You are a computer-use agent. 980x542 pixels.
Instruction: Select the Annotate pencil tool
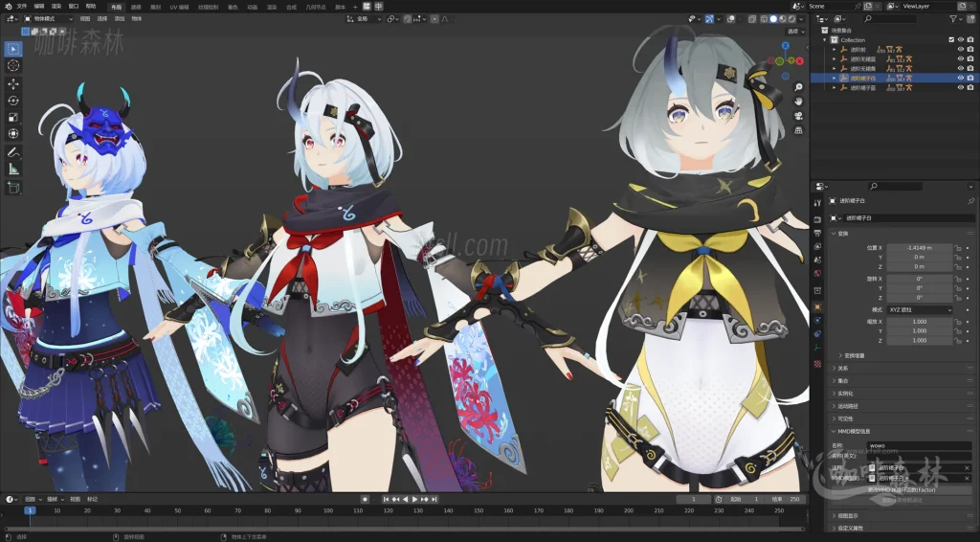point(13,152)
